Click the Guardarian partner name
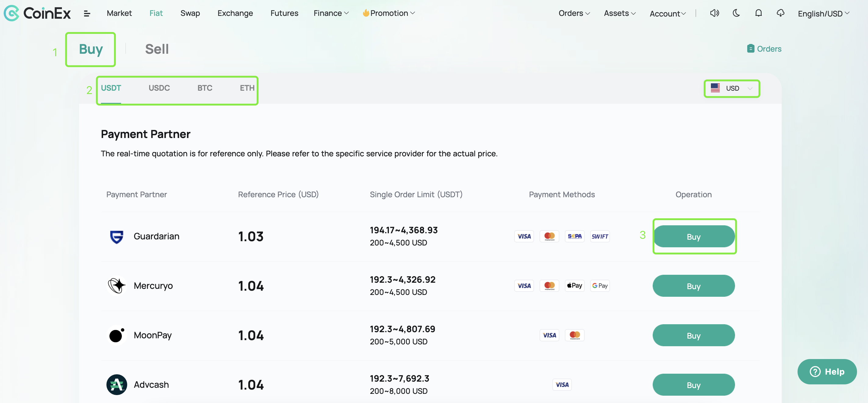This screenshot has height=403, width=868. [x=156, y=236]
